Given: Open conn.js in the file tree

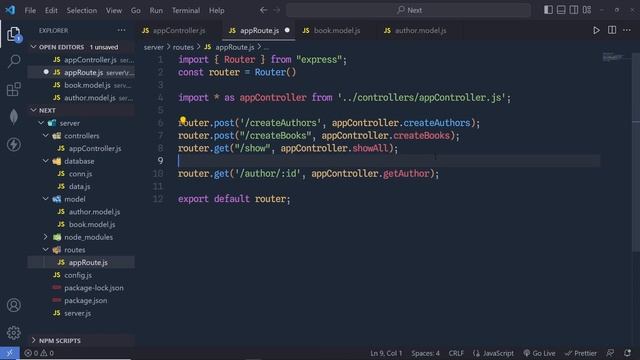Looking at the screenshot, I should coord(81,173).
